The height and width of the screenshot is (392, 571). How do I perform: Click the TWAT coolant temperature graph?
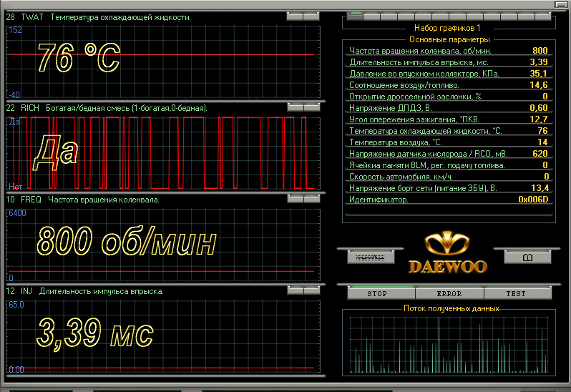coord(163,62)
